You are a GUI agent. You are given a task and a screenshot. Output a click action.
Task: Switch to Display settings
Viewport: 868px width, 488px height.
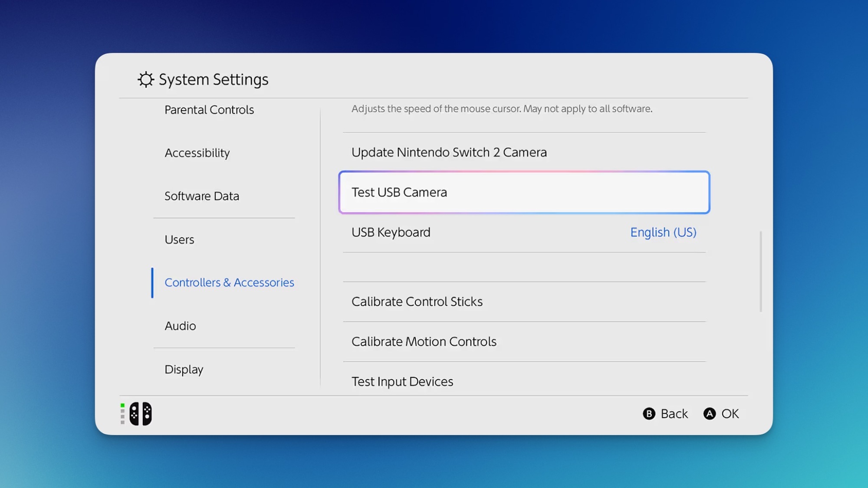point(184,369)
